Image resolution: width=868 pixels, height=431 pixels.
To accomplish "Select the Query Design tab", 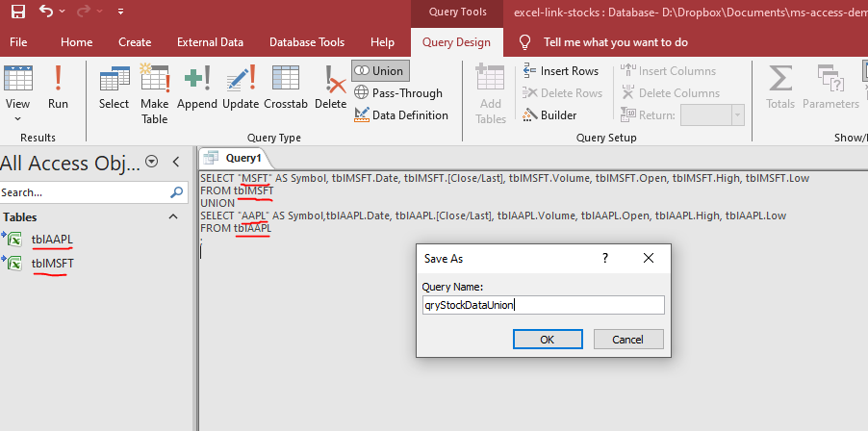I will [x=456, y=42].
